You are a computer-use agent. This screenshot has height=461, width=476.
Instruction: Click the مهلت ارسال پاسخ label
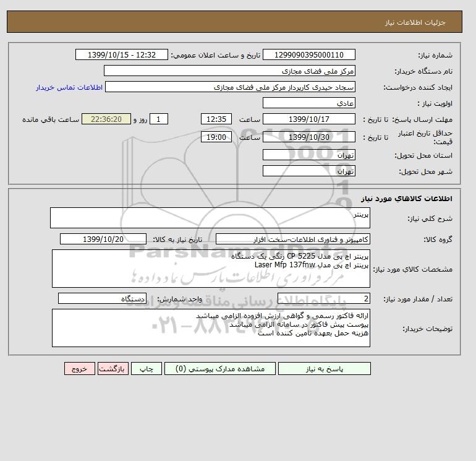coord(422,119)
